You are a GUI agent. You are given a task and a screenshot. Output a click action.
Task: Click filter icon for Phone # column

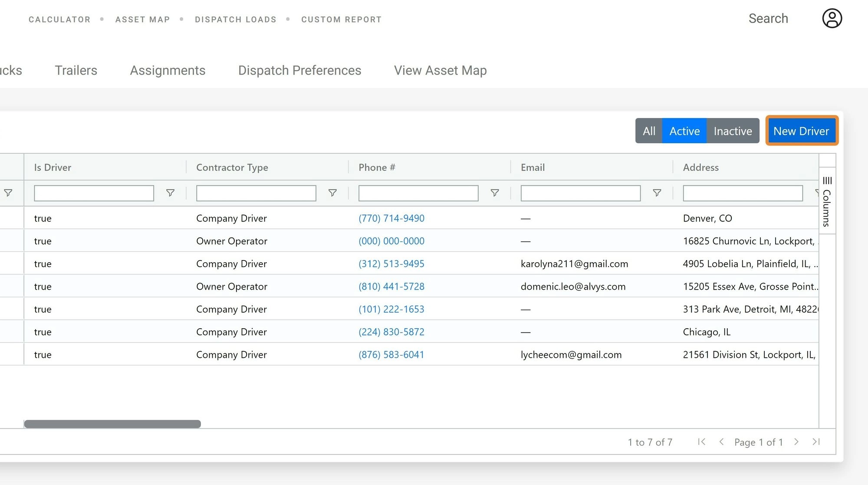tap(495, 193)
